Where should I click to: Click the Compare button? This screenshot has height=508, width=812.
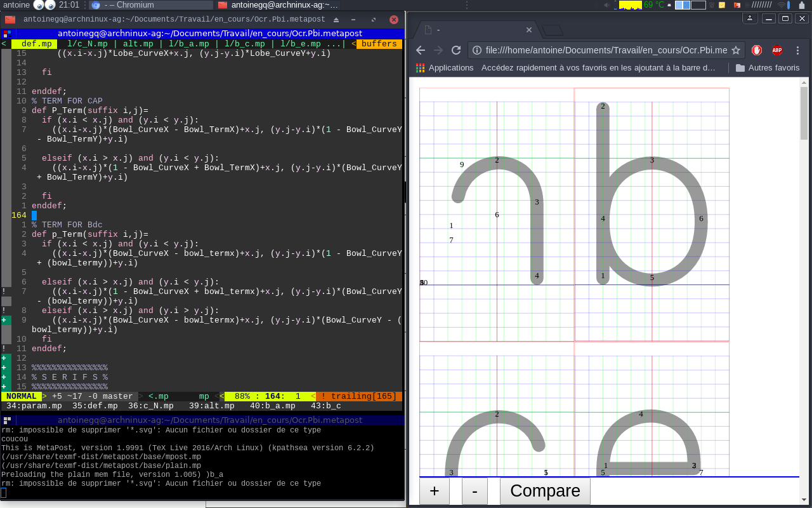pyautogui.click(x=545, y=491)
